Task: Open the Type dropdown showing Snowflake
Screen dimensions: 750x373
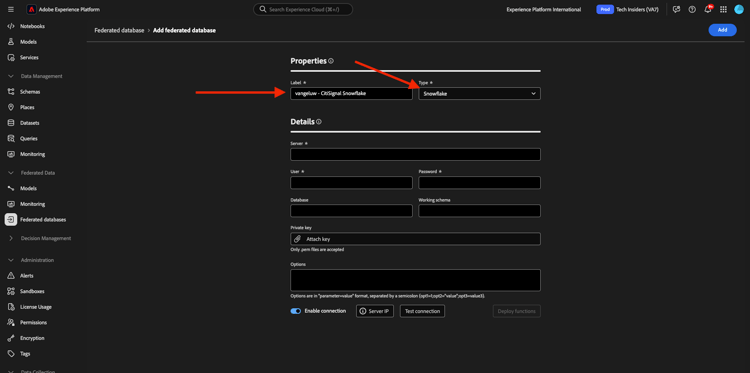Action: click(x=479, y=94)
